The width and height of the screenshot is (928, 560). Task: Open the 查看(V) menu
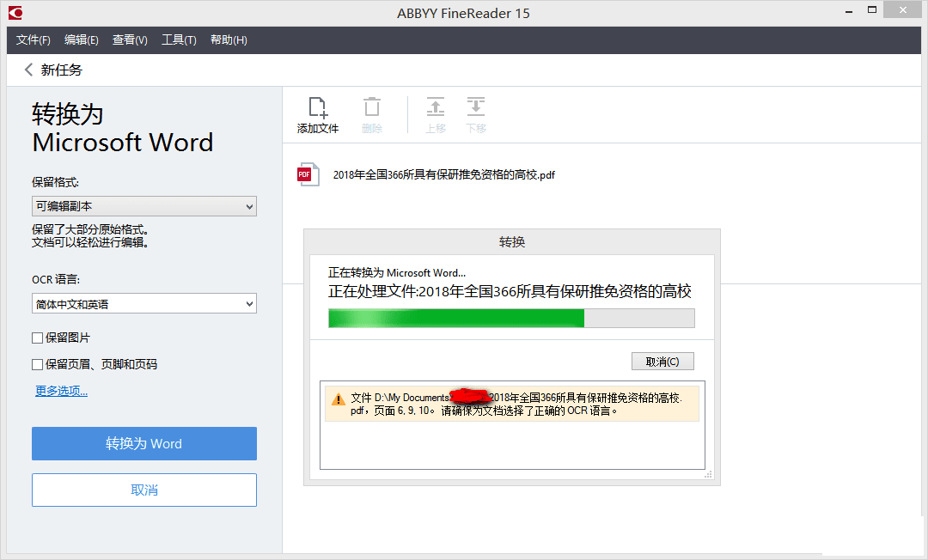pos(130,40)
